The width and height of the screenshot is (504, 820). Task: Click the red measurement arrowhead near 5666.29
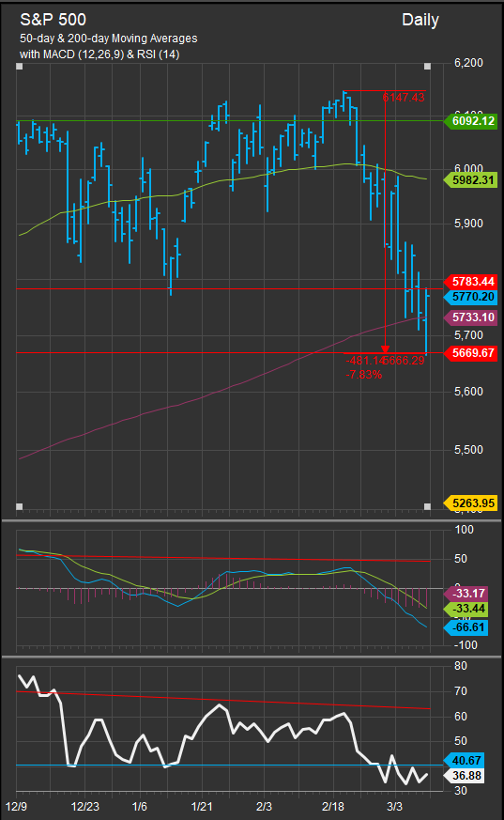(386, 349)
